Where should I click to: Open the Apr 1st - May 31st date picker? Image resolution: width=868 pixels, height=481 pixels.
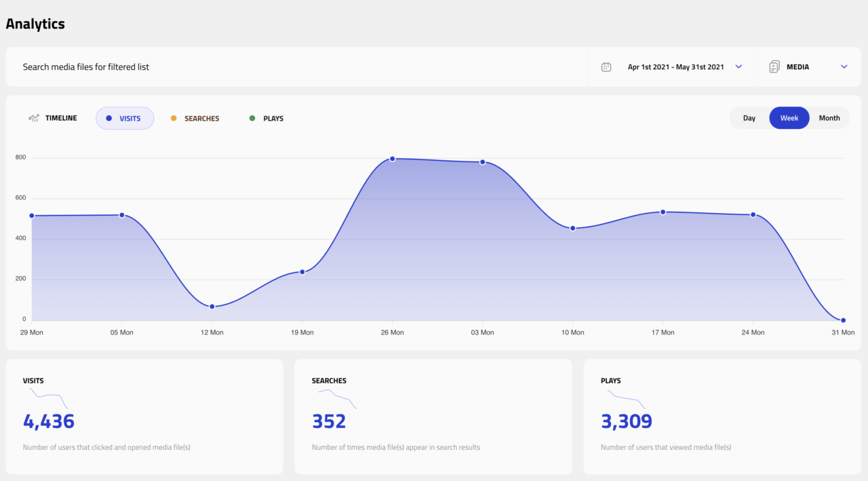click(x=675, y=67)
